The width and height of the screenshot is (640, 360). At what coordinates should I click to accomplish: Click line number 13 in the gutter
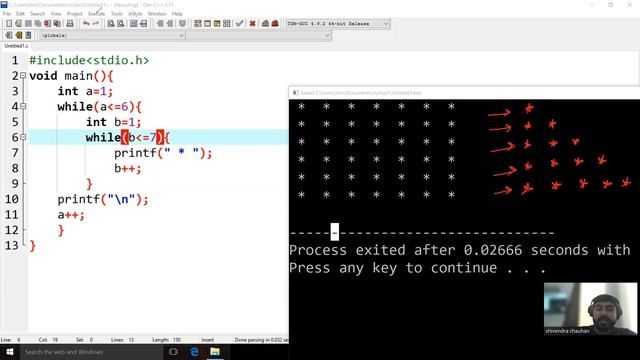pos(12,245)
